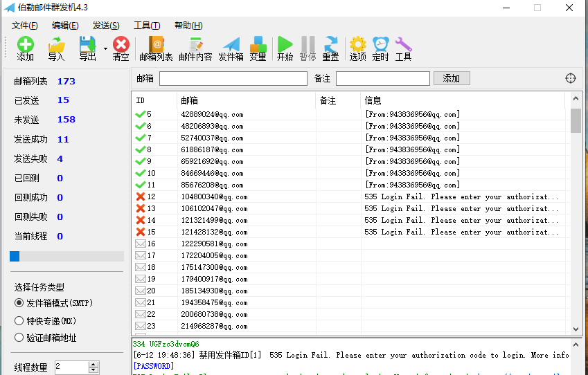Open the Help (帮助) menu

(188, 25)
